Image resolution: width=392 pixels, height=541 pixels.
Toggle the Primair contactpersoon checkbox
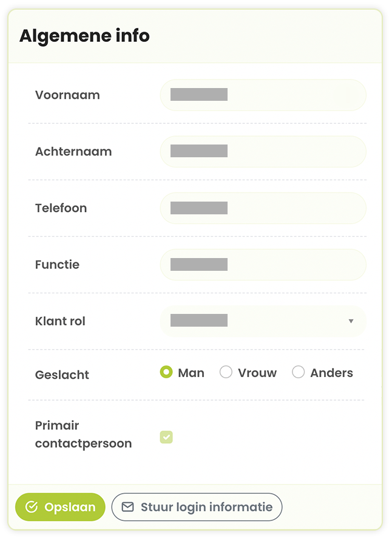[166, 437]
